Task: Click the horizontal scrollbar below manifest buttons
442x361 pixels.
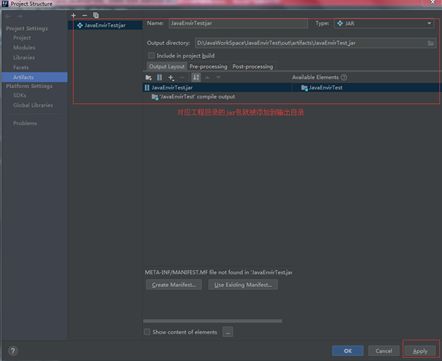Action: 213,321
